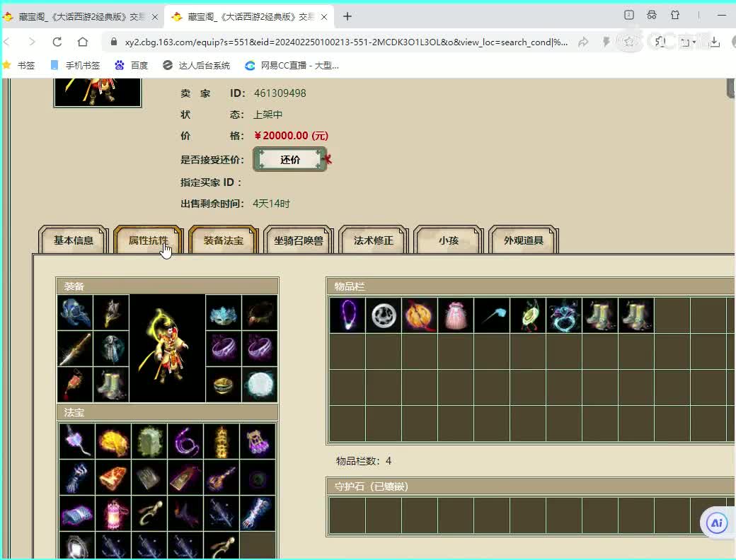The height and width of the screenshot is (560, 736).
Task: Share this page via toolbar icon
Action: (x=583, y=42)
